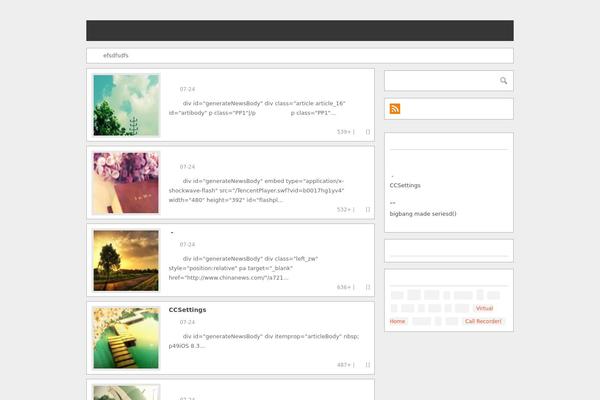Open the CCSettings article title
This screenshot has width=600, height=400.
(187, 310)
